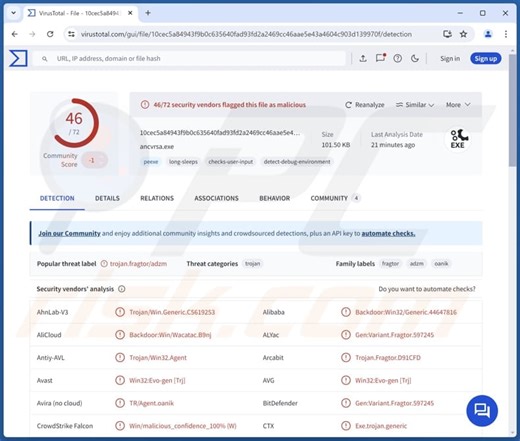
Task: Click the browser back arrow
Action: click(x=15, y=34)
